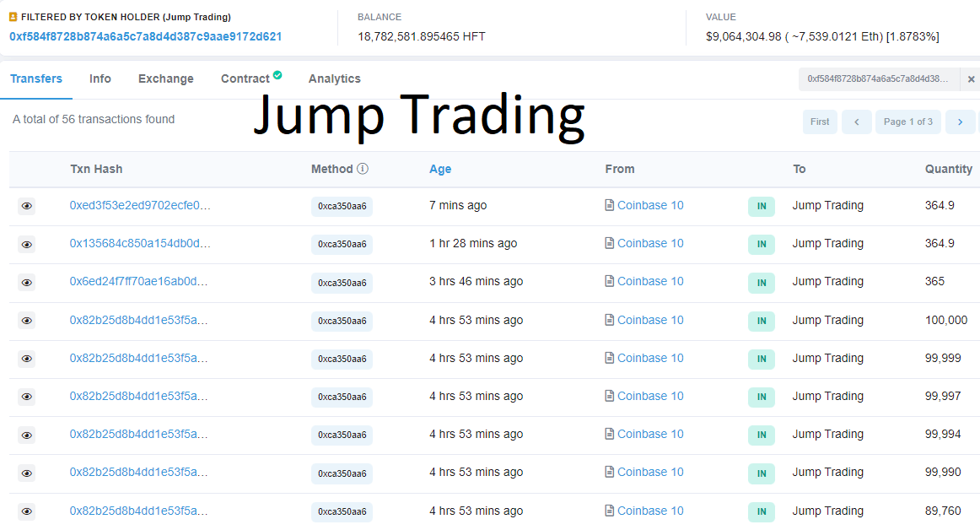Toggle eye icon for the 100,000 quantity row
980x530 pixels.
pos(26,321)
